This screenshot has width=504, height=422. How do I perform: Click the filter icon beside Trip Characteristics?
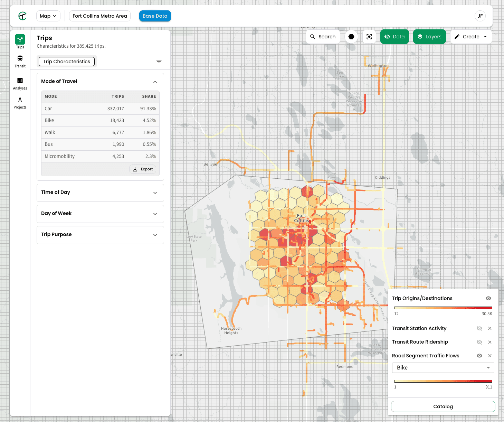[159, 62]
